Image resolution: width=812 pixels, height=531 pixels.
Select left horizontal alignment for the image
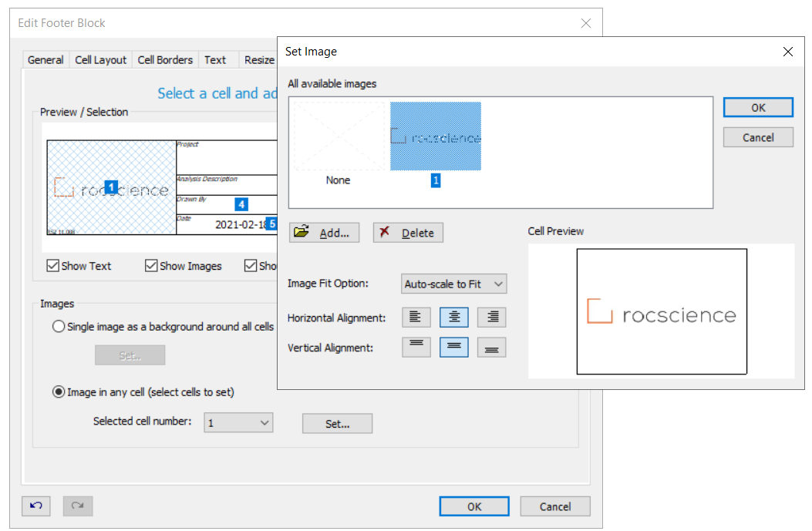pyautogui.click(x=416, y=317)
